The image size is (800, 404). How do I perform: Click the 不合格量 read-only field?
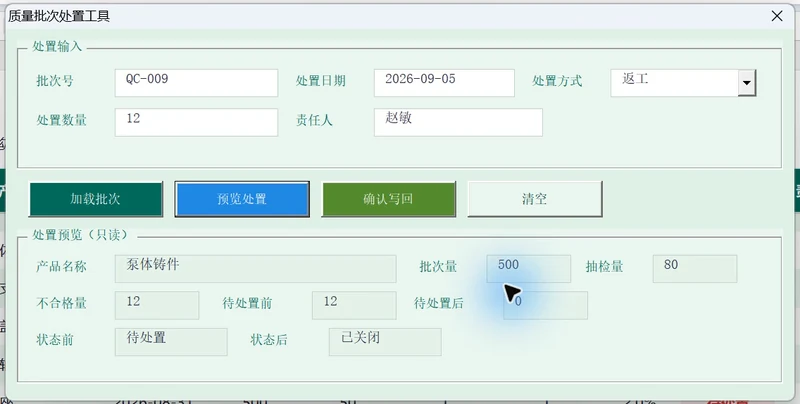(x=157, y=305)
